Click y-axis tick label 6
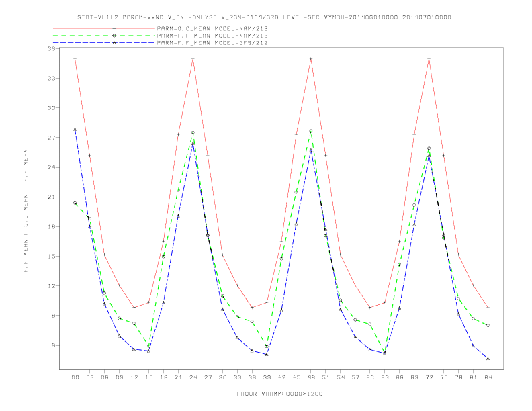The width and height of the screenshot is (532, 411). 54,345
